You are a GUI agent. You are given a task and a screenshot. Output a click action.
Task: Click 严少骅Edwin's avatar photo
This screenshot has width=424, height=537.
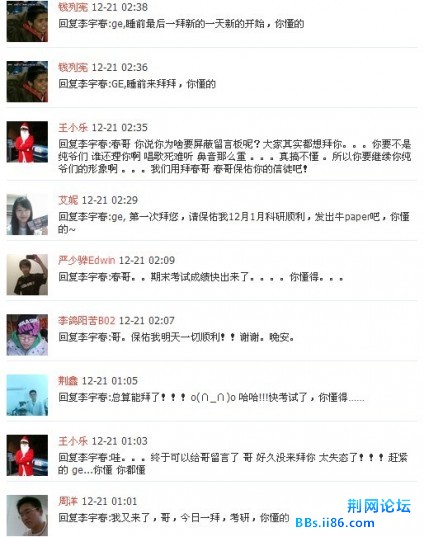pyautogui.click(x=27, y=275)
